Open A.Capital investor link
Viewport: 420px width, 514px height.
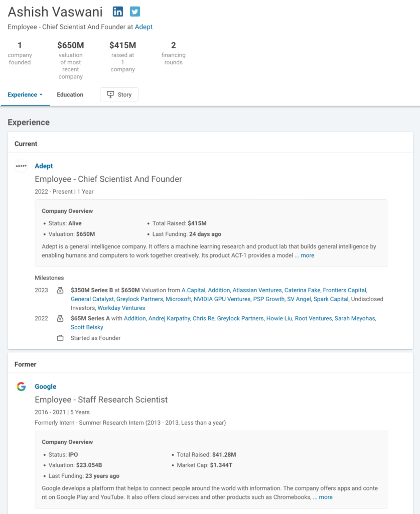193,290
